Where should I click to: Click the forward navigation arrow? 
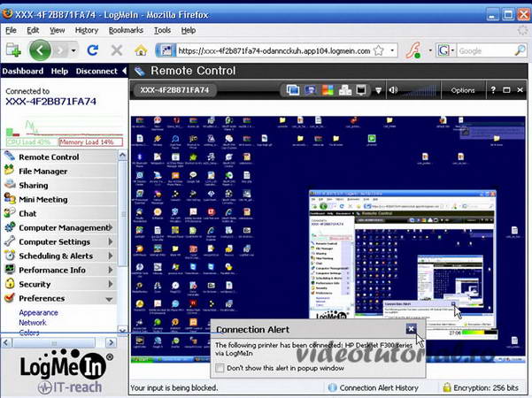[x=60, y=50]
